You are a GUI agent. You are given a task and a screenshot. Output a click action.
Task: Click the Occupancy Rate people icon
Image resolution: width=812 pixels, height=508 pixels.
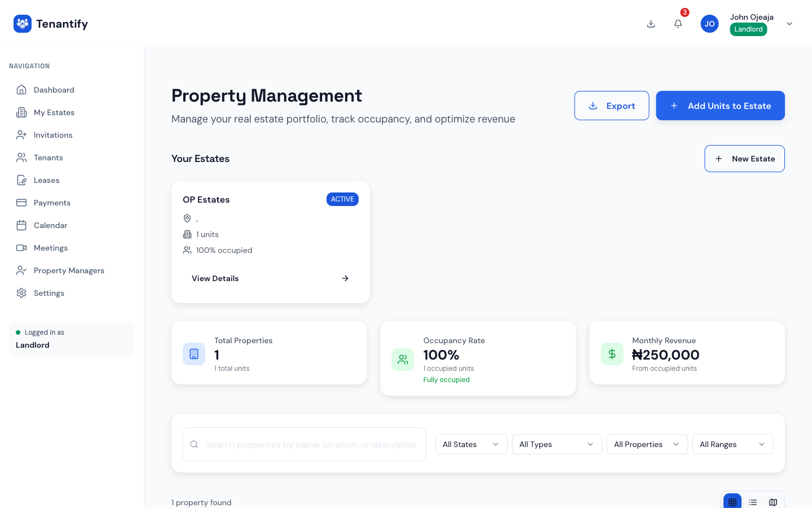click(x=403, y=360)
